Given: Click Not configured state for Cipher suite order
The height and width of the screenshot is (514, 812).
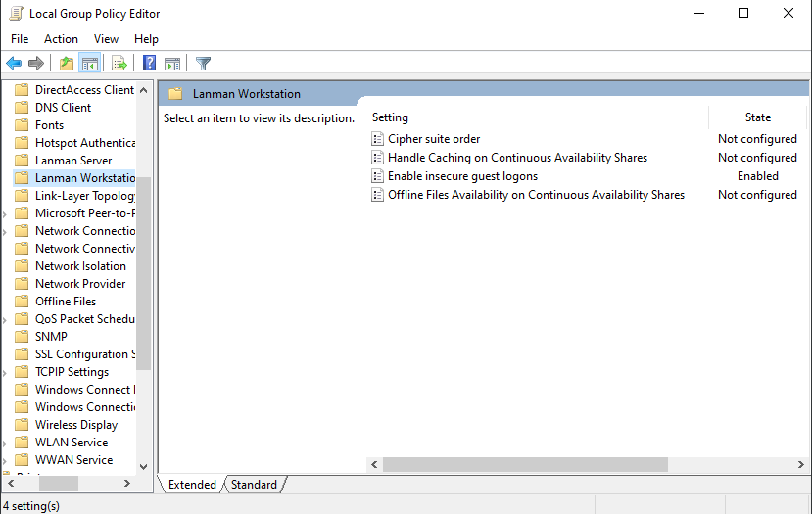Looking at the screenshot, I should [x=757, y=139].
